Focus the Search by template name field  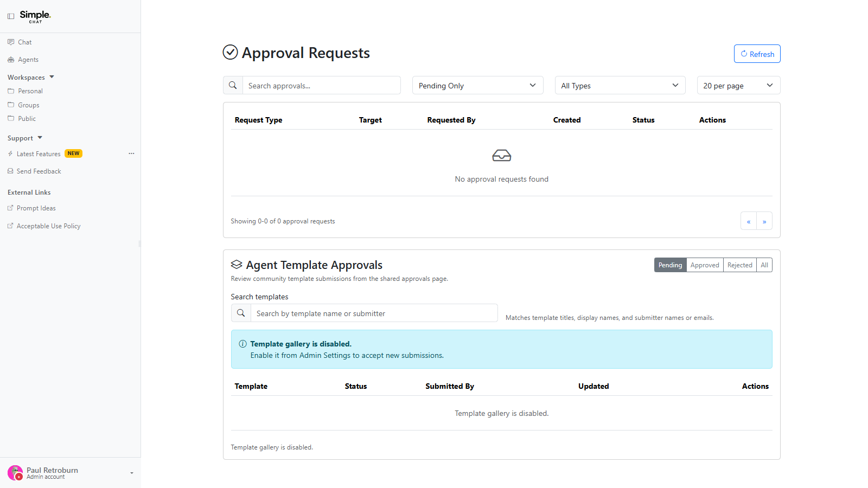(374, 313)
